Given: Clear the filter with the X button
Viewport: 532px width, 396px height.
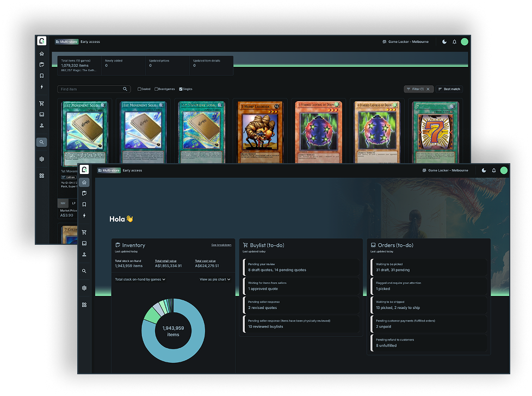Looking at the screenshot, I should 428,89.
